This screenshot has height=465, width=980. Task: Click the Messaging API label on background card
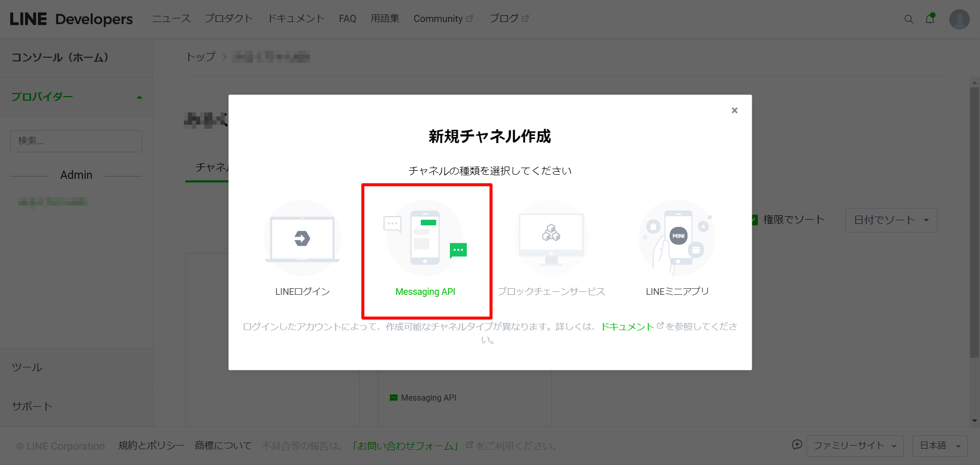[x=428, y=398]
